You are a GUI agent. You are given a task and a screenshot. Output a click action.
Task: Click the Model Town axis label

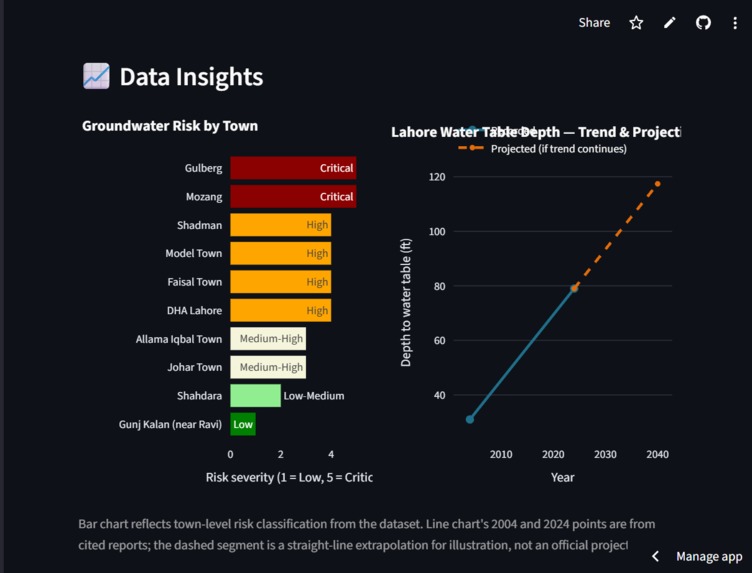(x=194, y=253)
